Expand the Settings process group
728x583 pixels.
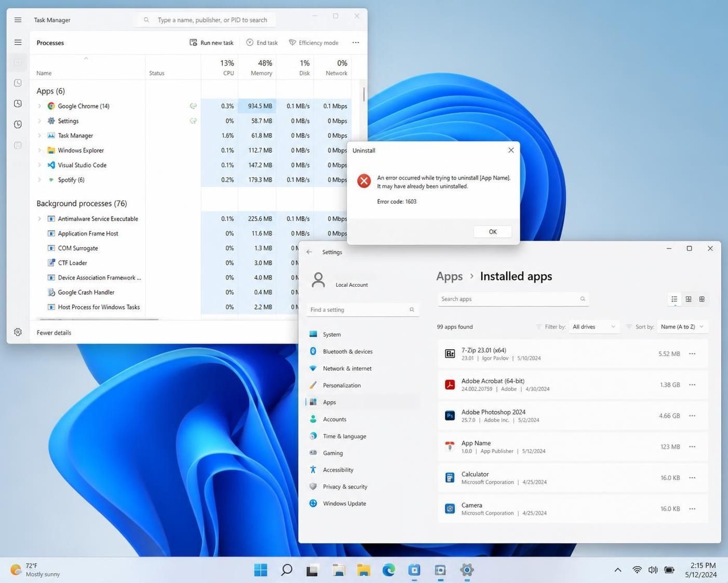click(39, 121)
